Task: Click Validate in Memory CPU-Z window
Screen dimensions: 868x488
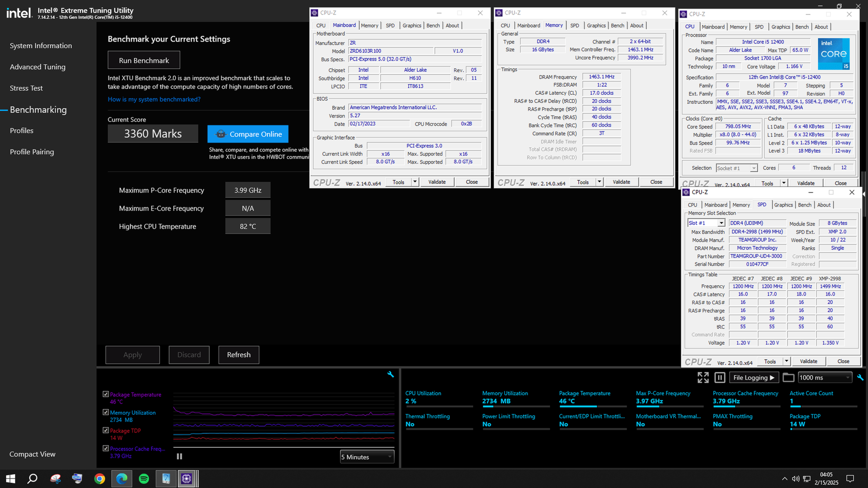Action: (621, 182)
